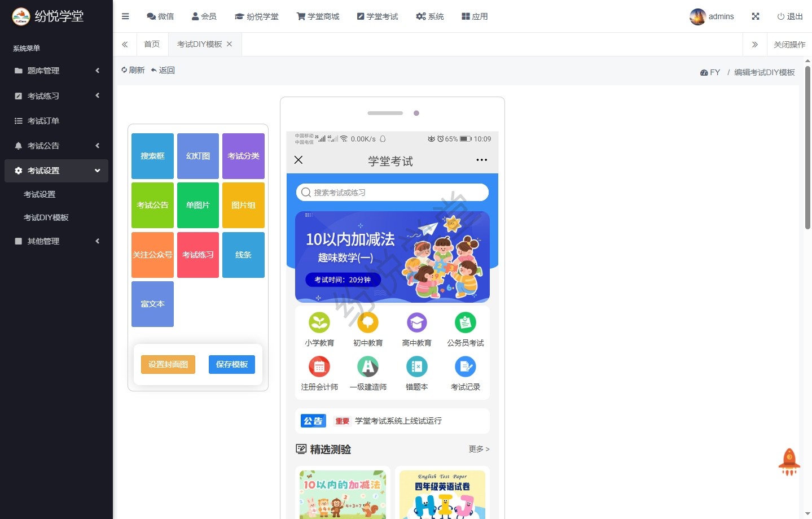The image size is (812, 519).
Task: Add the purple 考试分类 component block
Action: pyautogui.click(x=243, y=156)
